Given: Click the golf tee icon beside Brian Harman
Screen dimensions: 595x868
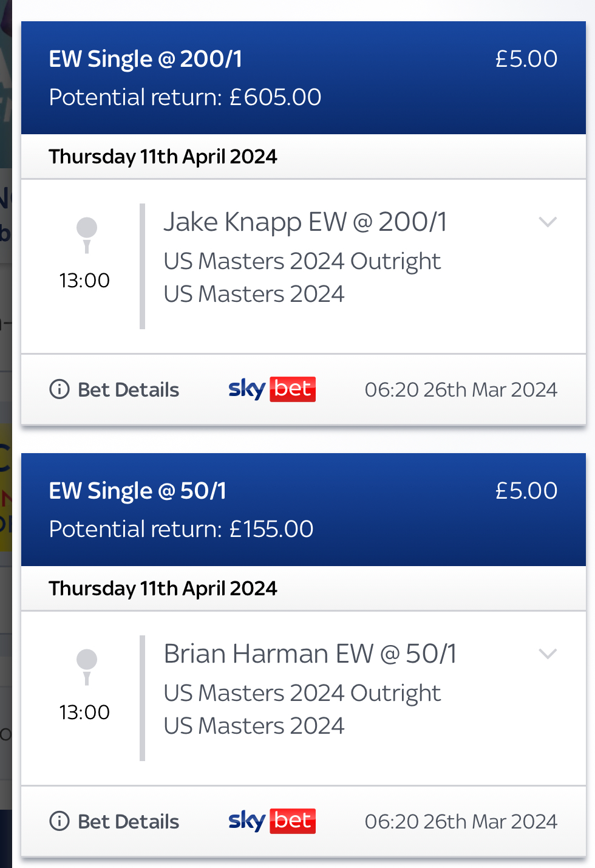Looking at the screenshot, I should click(86, 666).
